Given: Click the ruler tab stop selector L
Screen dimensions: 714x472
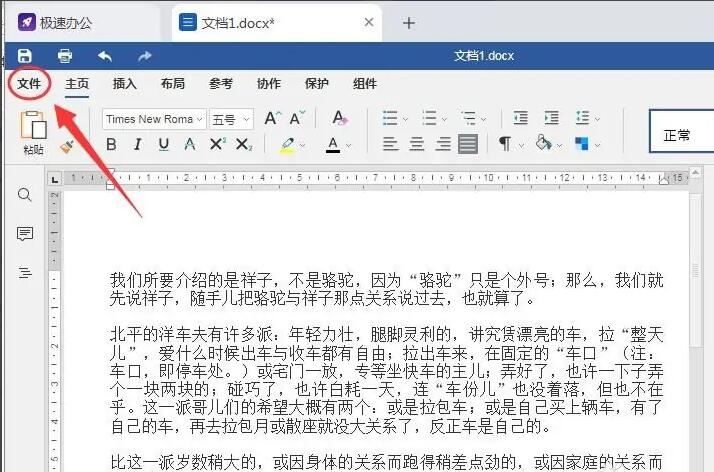Looking at the screenshot, I should (55, 179).
